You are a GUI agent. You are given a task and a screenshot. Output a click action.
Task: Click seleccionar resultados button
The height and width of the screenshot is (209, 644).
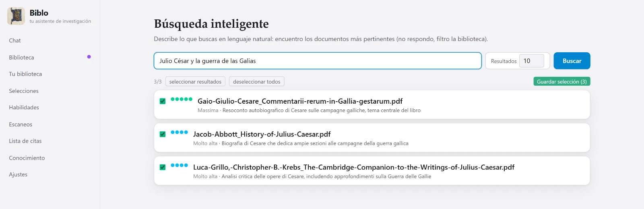pyautogui.click(x=195, y=82)
